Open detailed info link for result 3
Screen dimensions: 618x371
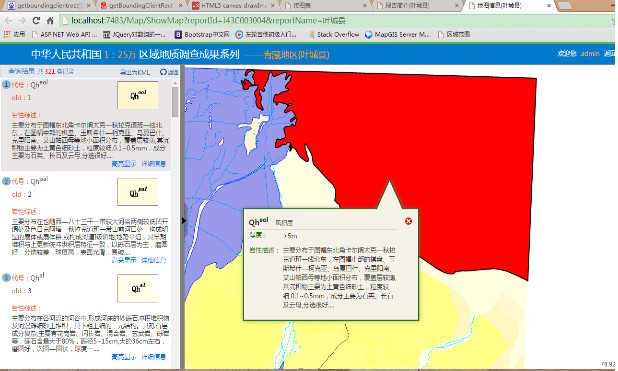(x=154, y=357)
